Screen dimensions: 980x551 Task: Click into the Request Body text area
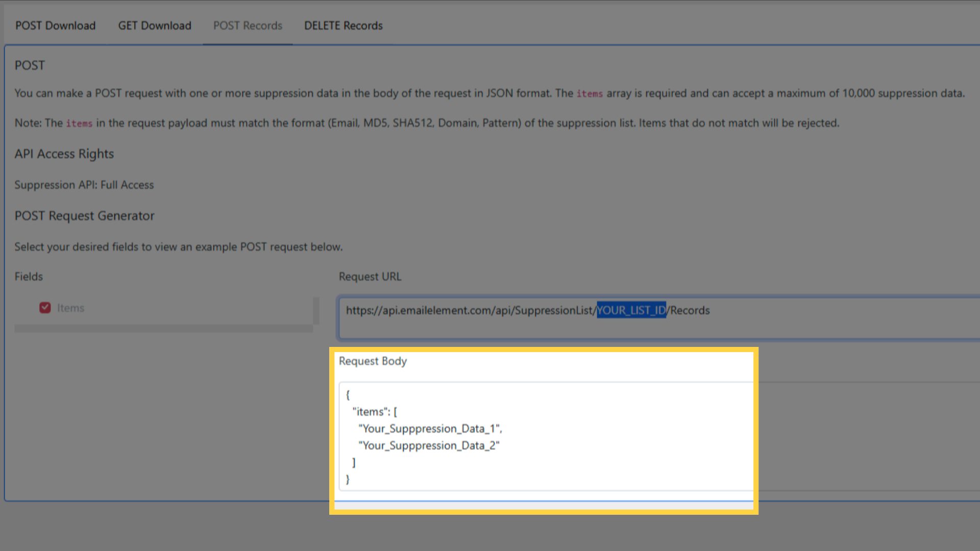coord(658,437)
